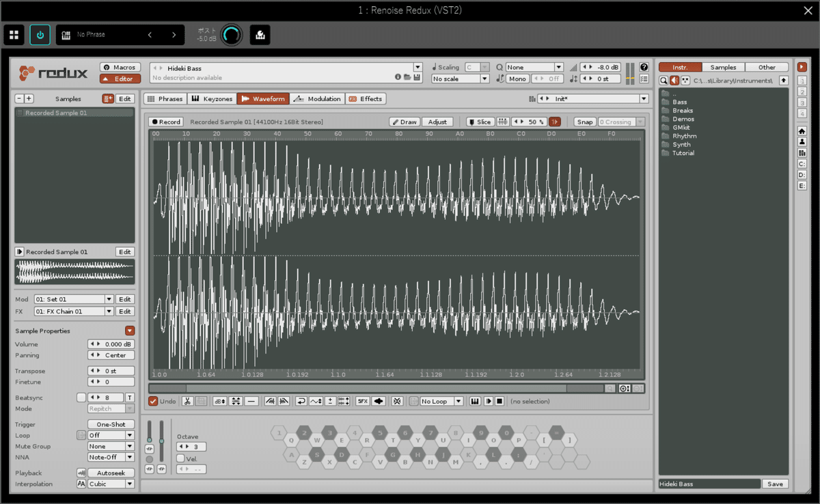Open the No Loop dropdown

click(x=440, y=401)
